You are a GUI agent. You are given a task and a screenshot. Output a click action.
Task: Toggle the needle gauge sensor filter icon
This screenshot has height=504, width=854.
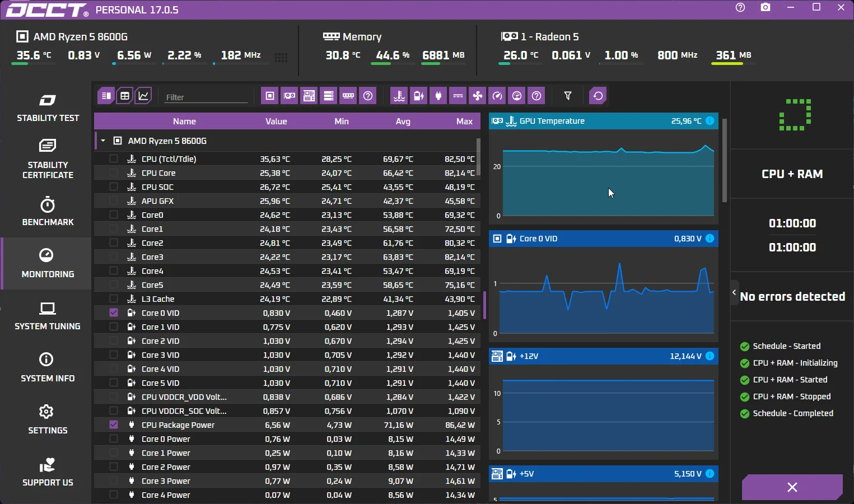[x=497, y=96]
